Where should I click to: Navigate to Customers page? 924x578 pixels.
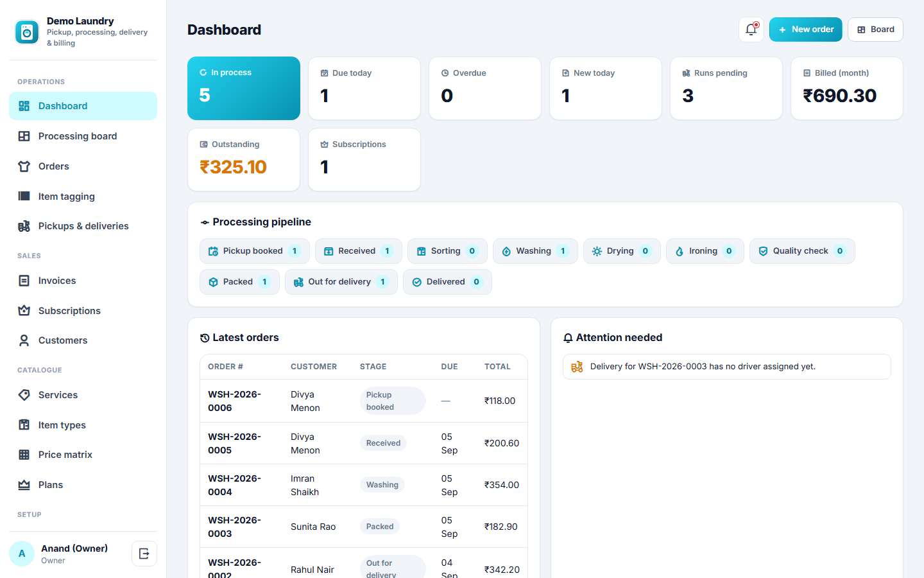83,340
